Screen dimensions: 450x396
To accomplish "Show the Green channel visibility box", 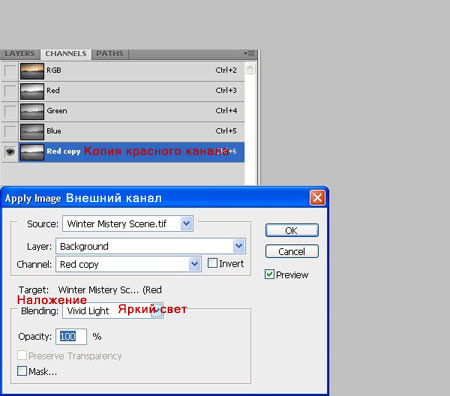I will coord(10,111).
